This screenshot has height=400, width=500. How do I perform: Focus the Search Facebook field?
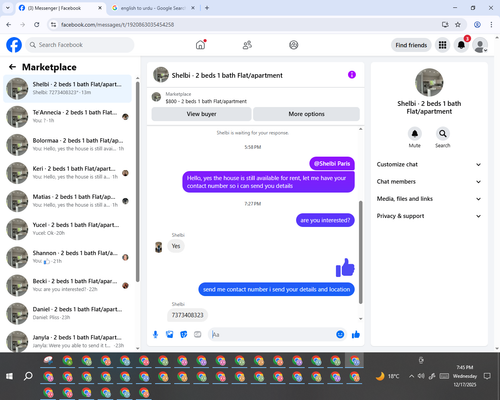(80, 45)
